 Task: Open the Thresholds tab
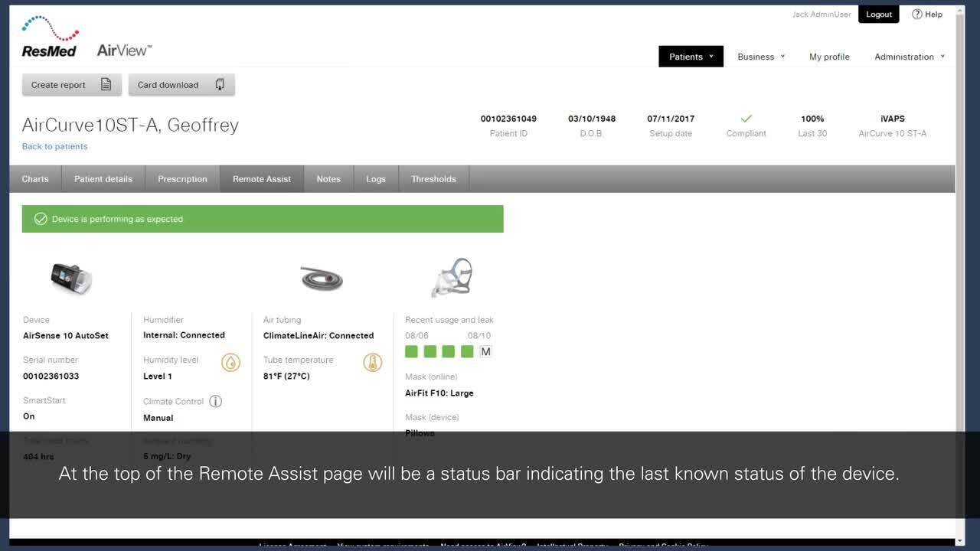tap(433, 179)
